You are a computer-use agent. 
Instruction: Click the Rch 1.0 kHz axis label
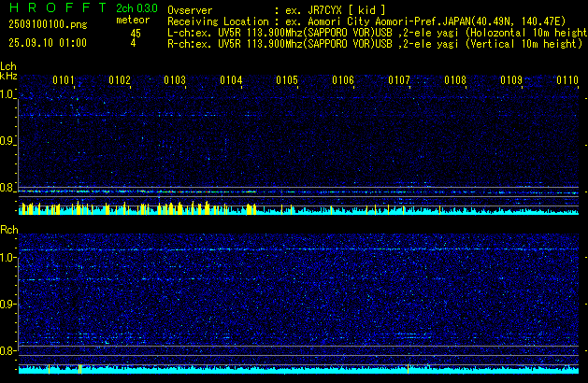point(7,258)
